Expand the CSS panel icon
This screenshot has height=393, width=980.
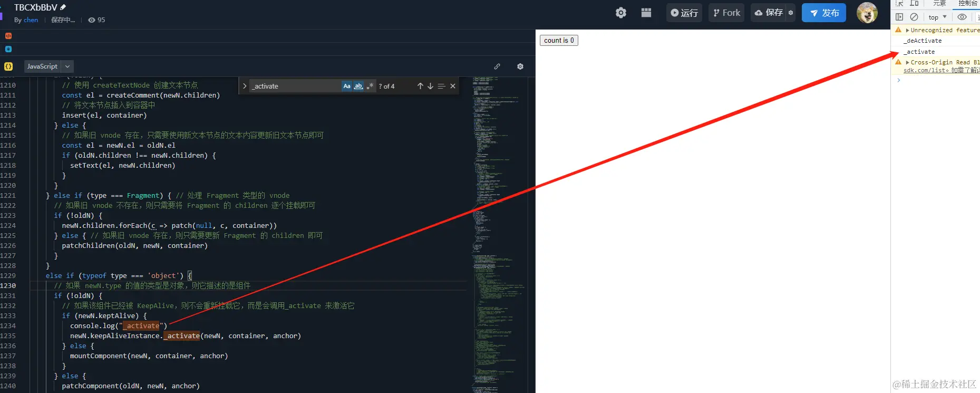[x=8, y=49]
